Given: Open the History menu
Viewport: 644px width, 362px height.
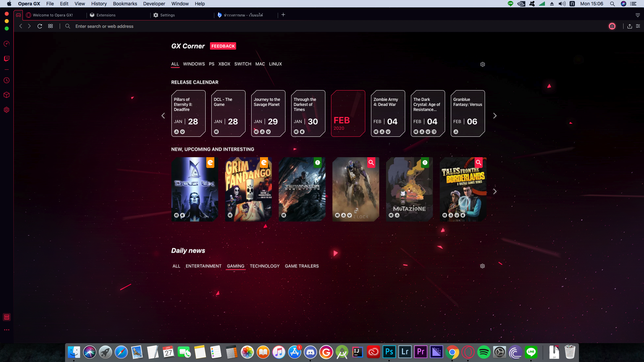Looking at the screenshot, I should pos(99,4).
